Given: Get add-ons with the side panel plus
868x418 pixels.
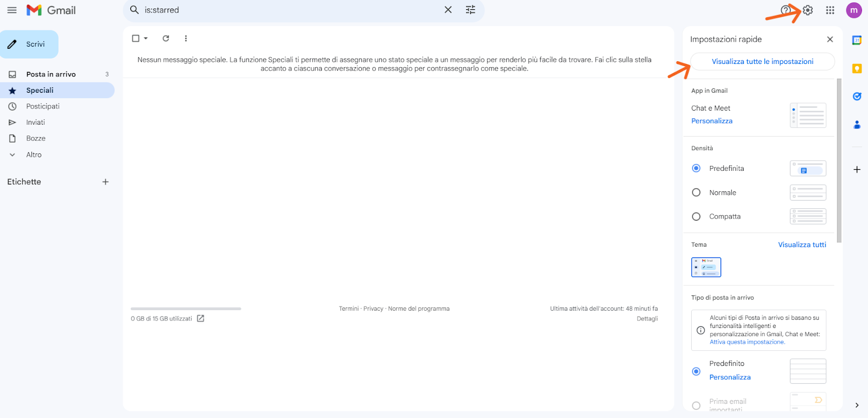Looking at the screenshot, I should [x=857, y=170].
